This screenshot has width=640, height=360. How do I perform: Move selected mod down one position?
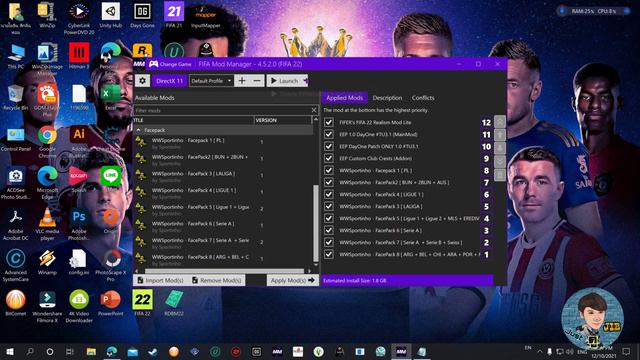500,148
